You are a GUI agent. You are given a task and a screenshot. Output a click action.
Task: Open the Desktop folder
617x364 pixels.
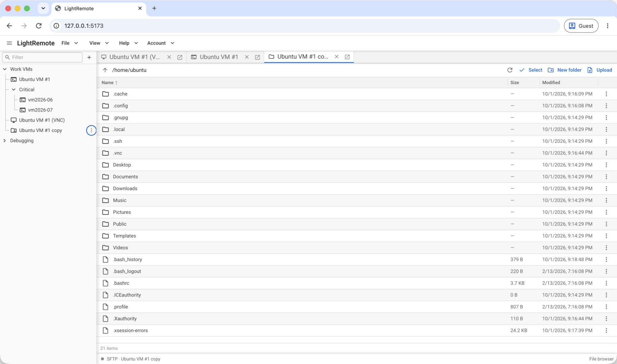[x=122, y=165]
